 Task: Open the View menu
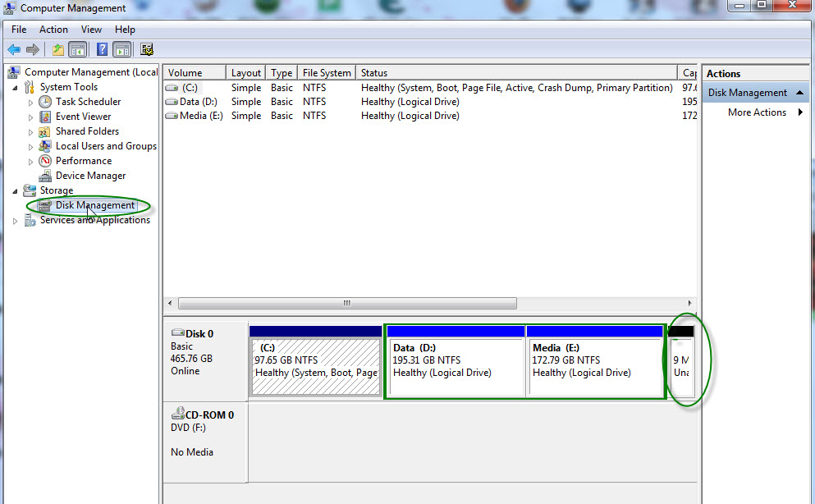(x=91, y=30)
